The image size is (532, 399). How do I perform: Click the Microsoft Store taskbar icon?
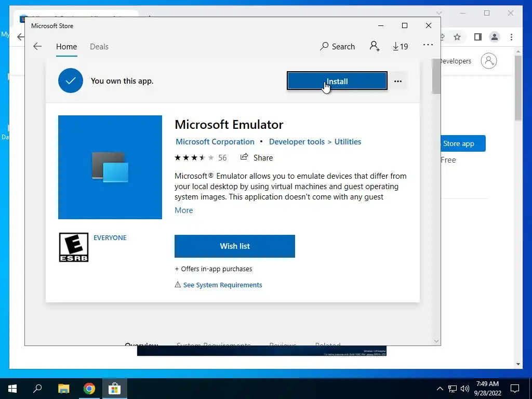pos(115,389)
